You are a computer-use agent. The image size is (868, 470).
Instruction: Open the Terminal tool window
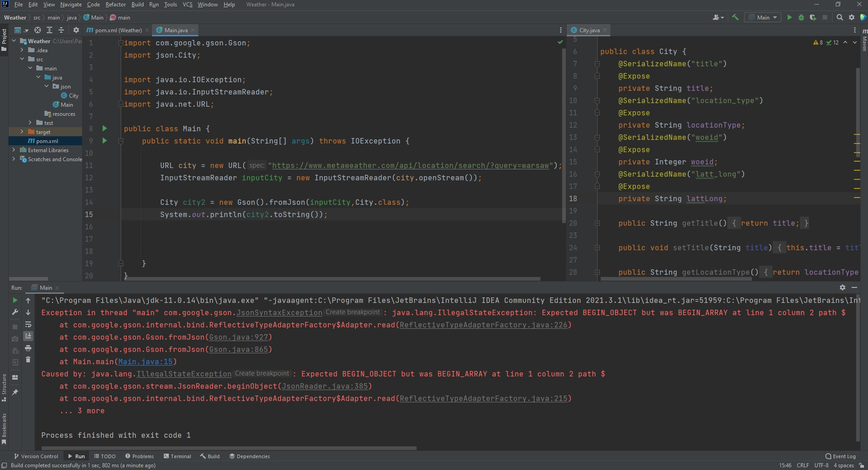[177, 456]
